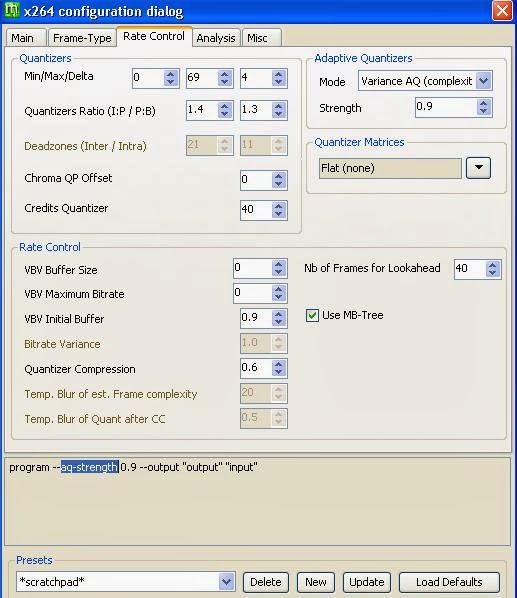Adjust the Lookahead frames stepper
This screenshot has width=517, height=598.
[x=493, y=269]
